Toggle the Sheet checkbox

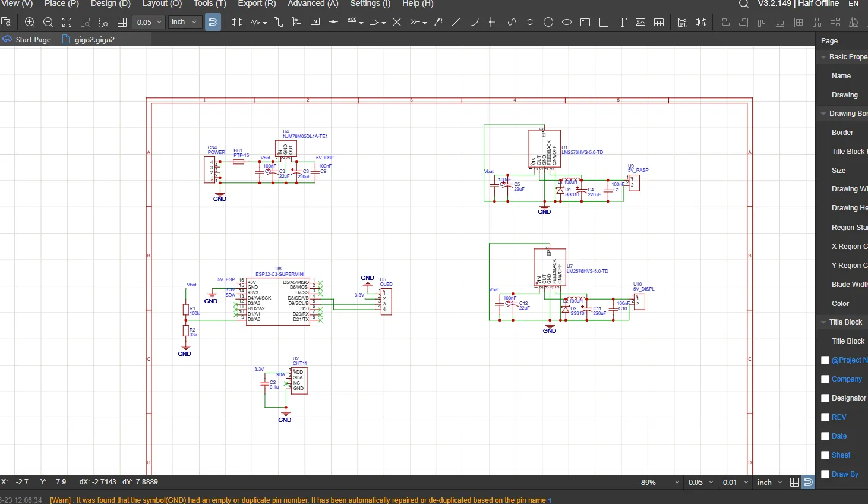click(825, 455)
